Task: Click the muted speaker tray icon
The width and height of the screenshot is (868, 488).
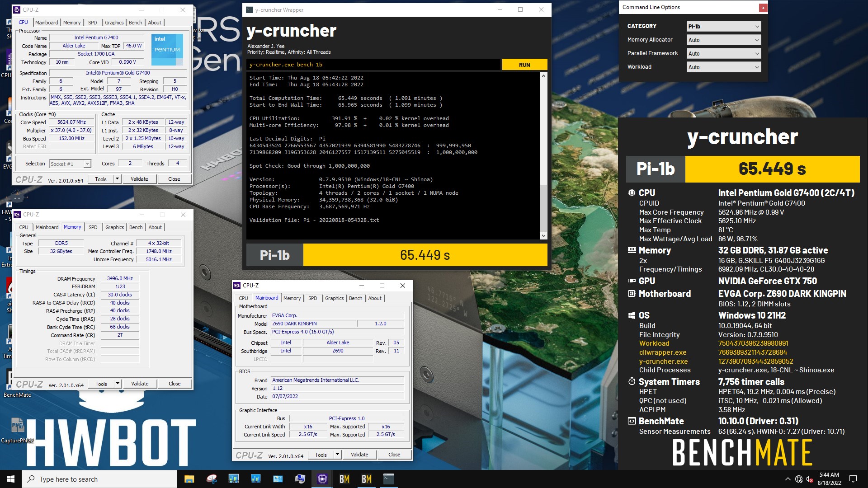Action: point(810,479)
